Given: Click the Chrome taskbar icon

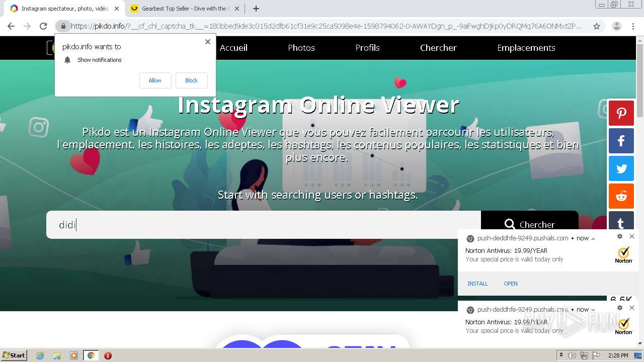Looking at the screenshot, I should (91, 355).
